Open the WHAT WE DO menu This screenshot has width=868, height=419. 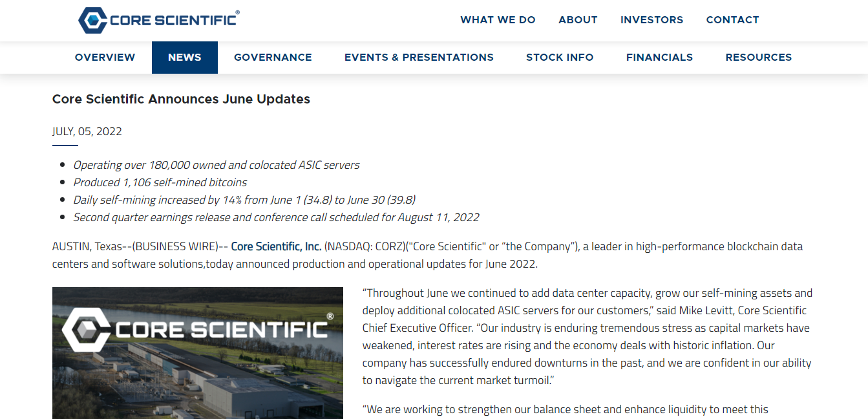tap(498, 20)
